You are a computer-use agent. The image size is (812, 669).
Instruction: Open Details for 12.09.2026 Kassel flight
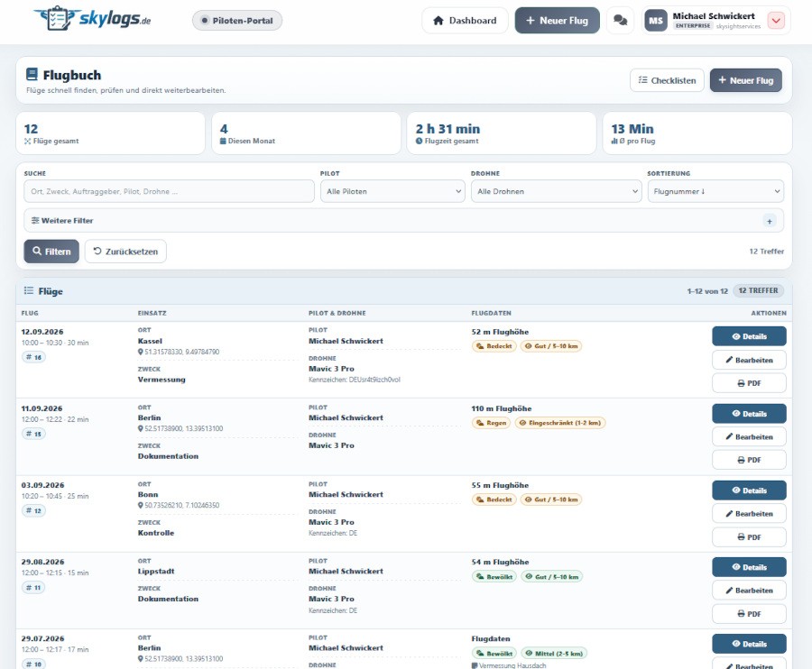749,336
